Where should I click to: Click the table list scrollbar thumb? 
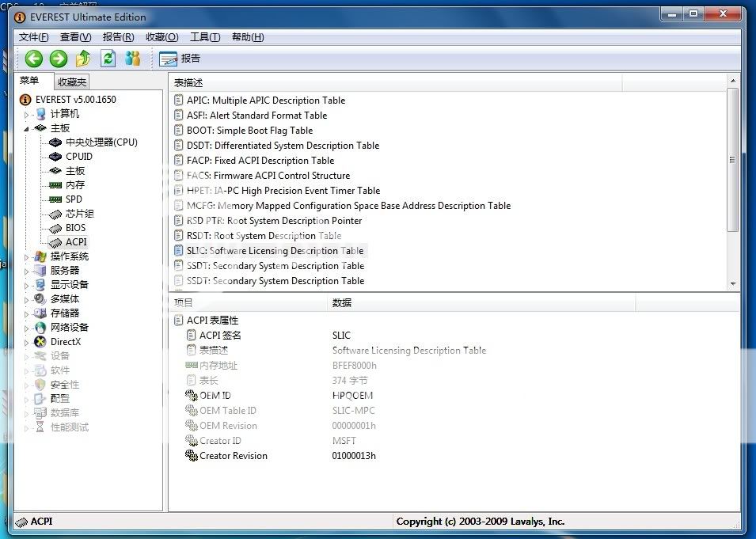[733, 160]
